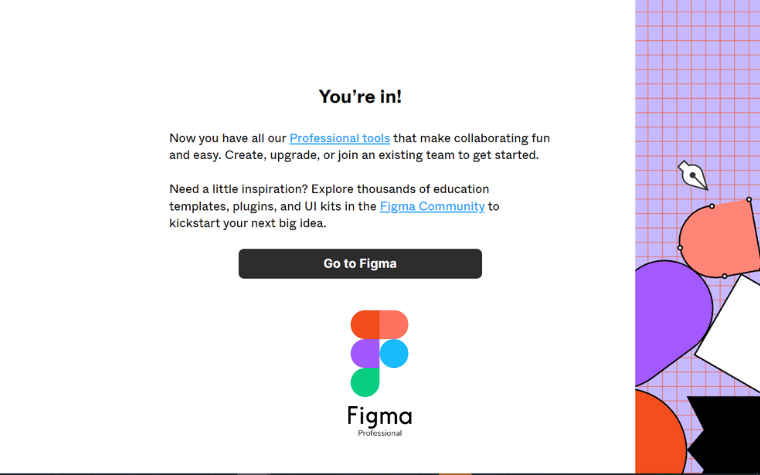Click the dark red-orange segment of Figma logo
The width and height of the screenshot is (760, 475).
point(365,325)
